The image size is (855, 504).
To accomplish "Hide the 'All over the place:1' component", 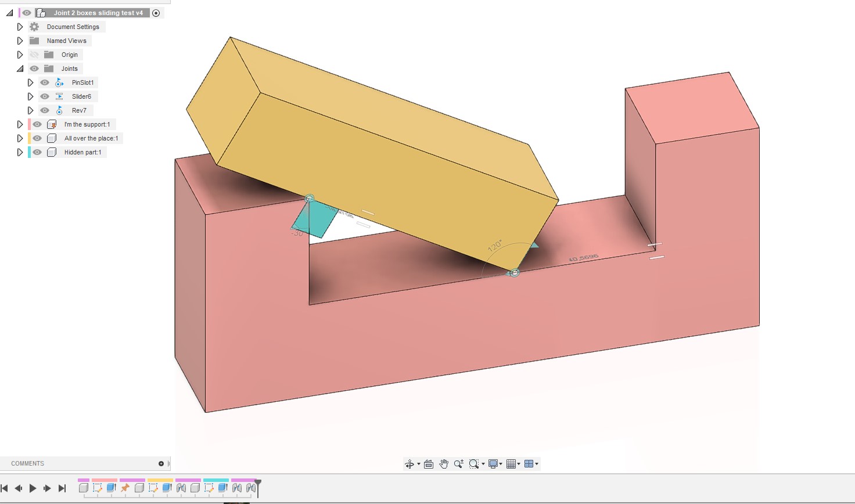I will [x=37, y=138].
